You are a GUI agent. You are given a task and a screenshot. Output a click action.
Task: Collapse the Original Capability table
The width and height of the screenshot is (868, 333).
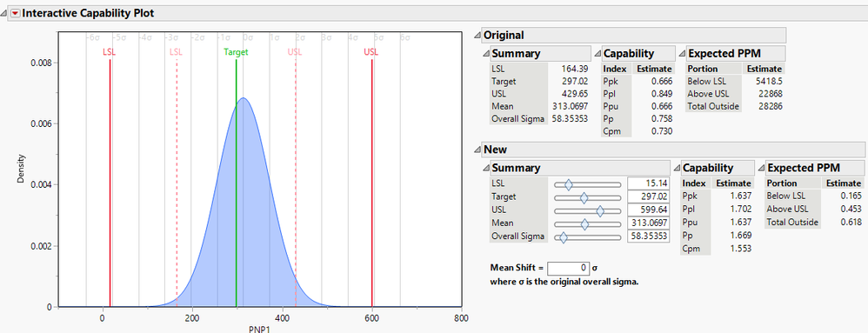click(598, 54)
